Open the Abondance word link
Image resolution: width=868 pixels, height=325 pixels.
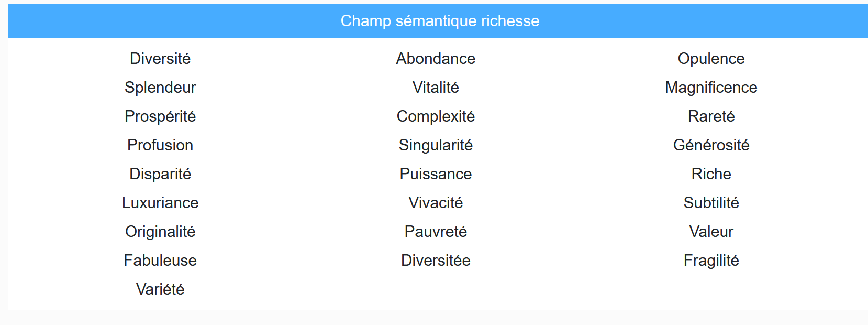(x=436, y=59)
